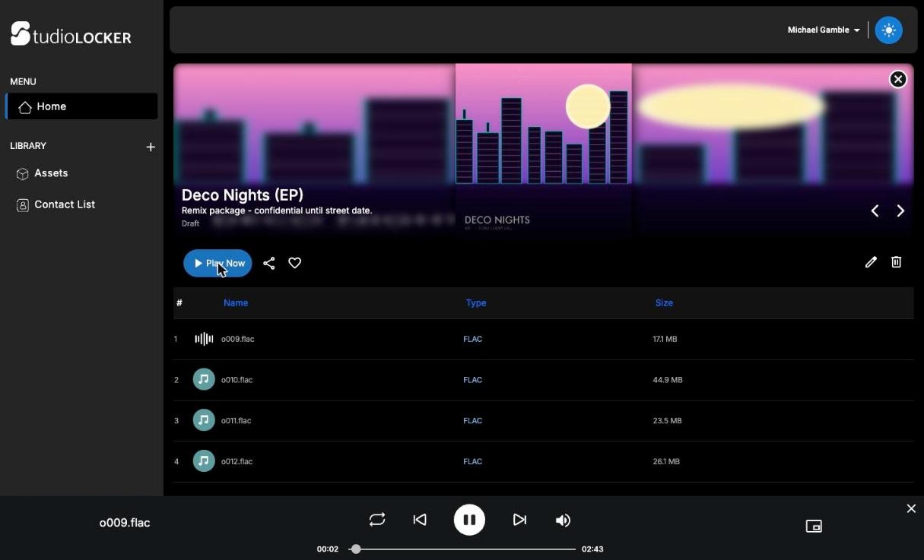Viewport: 924px width, 560px height.
Task: Click the music note icon for o011.flac
Action: click(x=204, y=420)
